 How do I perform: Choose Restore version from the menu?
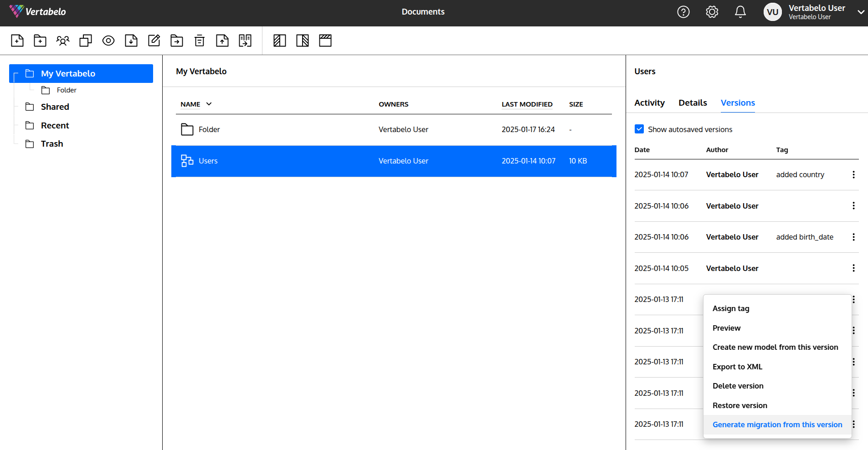(x=740, y=405)
